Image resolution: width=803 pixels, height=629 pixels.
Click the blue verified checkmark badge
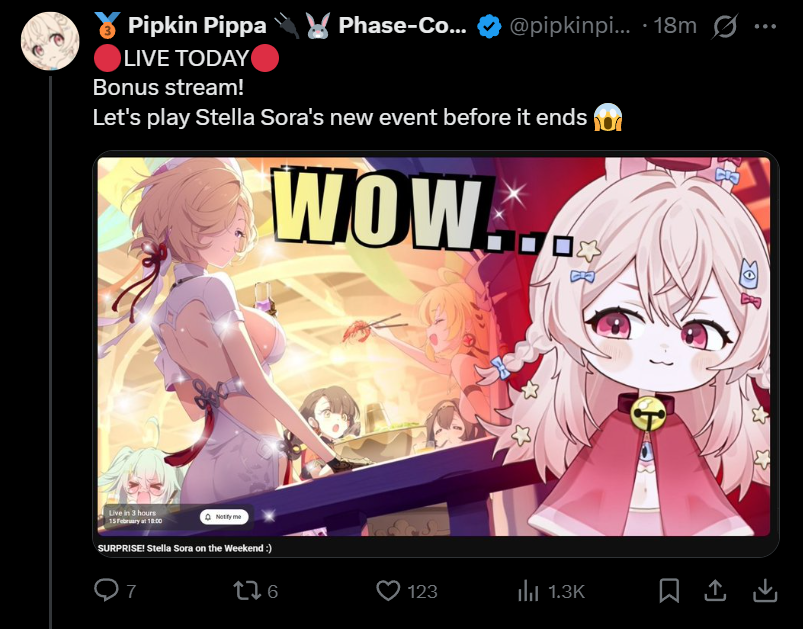point(489,26)
